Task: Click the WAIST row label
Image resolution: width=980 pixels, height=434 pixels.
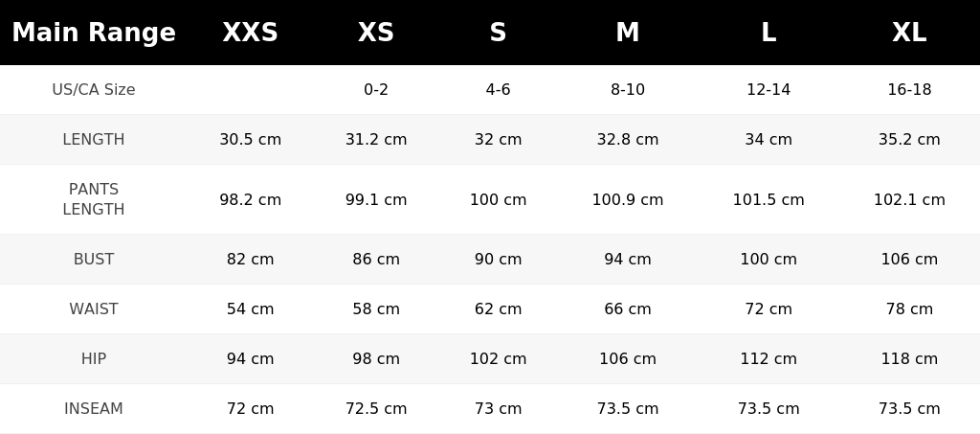Action: tap(94, 308)
